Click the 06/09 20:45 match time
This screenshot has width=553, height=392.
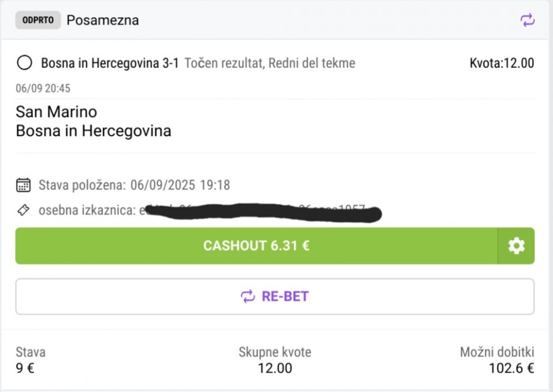pos(43,88)
